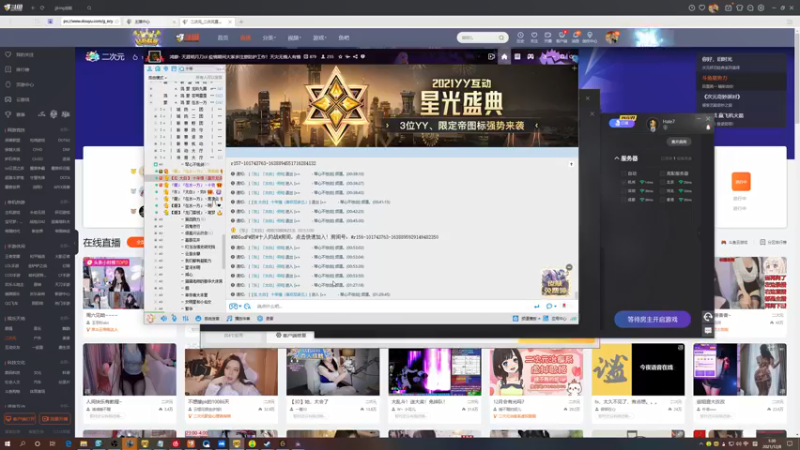Check the 深圳 server checkbox
800x450 pixels.
coord(623,191)
